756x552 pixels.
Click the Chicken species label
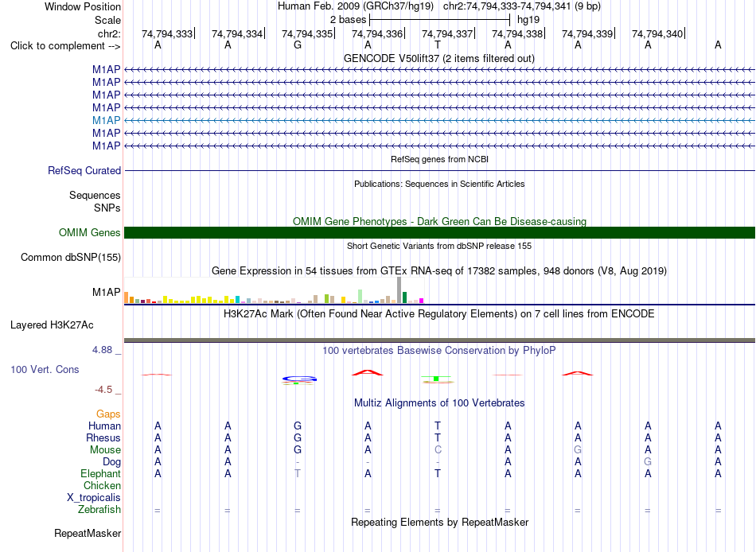point(102,485)
